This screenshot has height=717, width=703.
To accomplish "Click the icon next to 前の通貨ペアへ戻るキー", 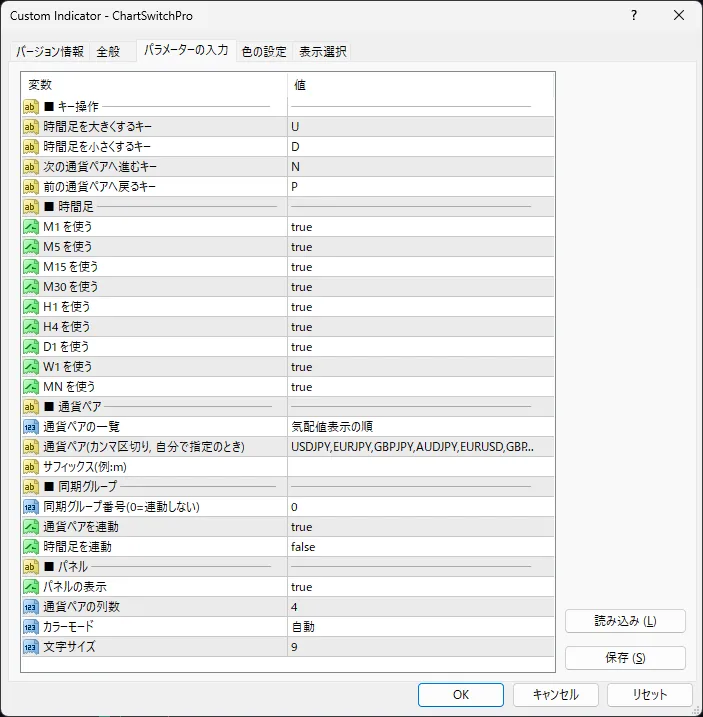I will point(31,187).
